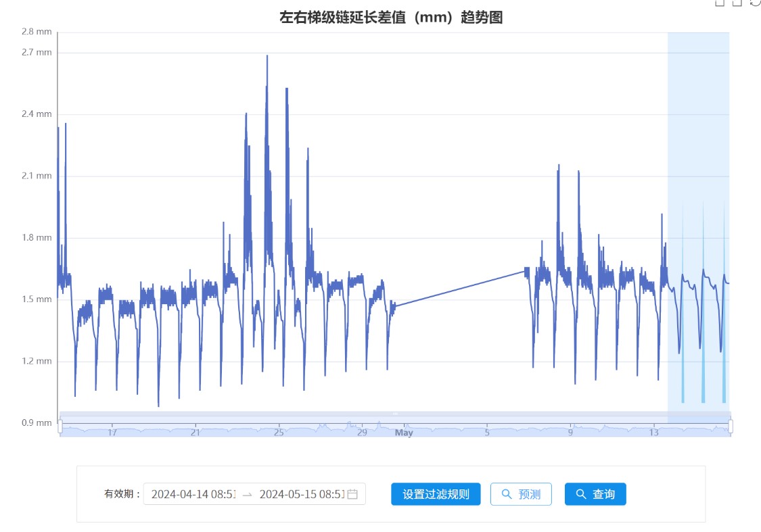761x532 pixels.
Task: Click the arrow separator between the two dates
Action: (247, 494)
